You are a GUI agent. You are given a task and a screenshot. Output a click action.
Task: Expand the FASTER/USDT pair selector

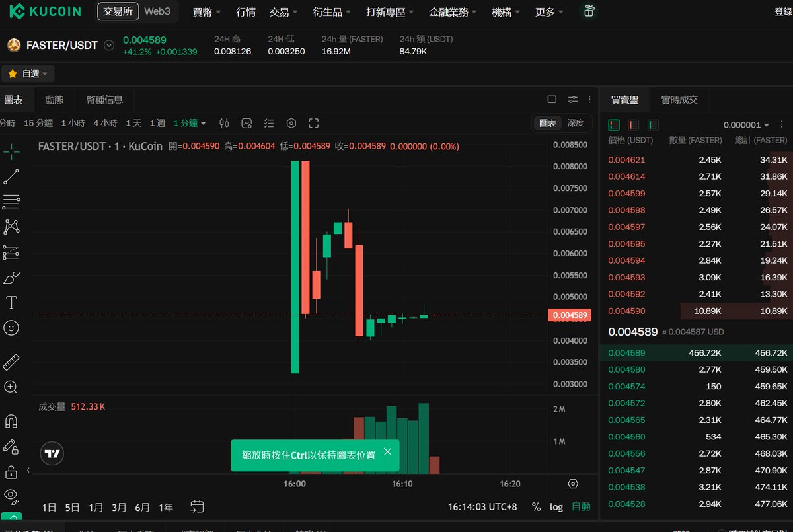point(109,46)
